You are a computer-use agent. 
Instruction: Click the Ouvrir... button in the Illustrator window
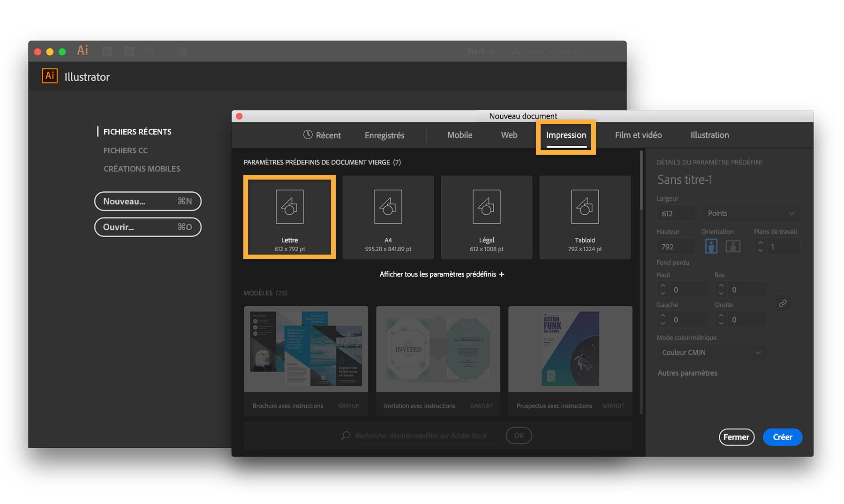pos(148,227)
